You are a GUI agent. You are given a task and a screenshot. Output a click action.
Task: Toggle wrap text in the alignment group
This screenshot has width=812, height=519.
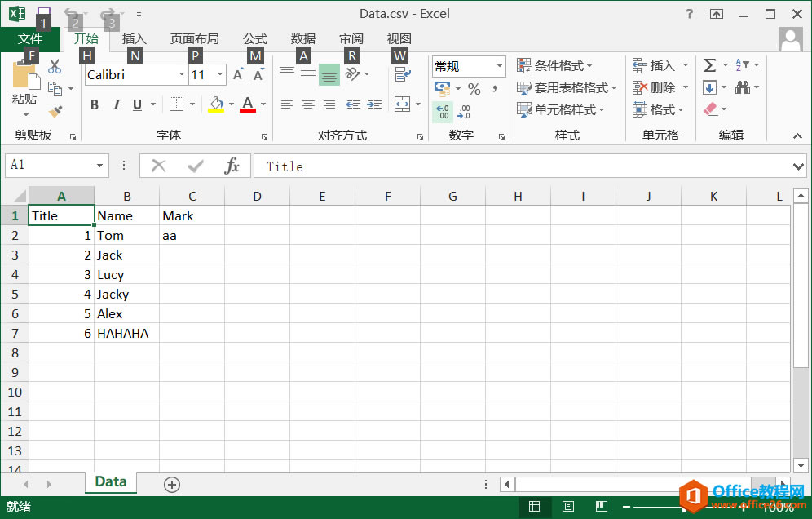pos(403,74)
